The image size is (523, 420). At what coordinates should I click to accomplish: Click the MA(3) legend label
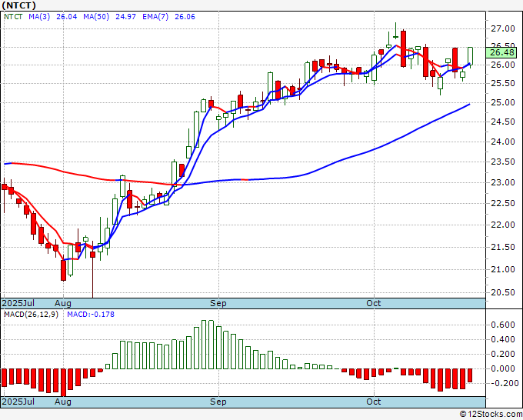[x=39, y=17]
